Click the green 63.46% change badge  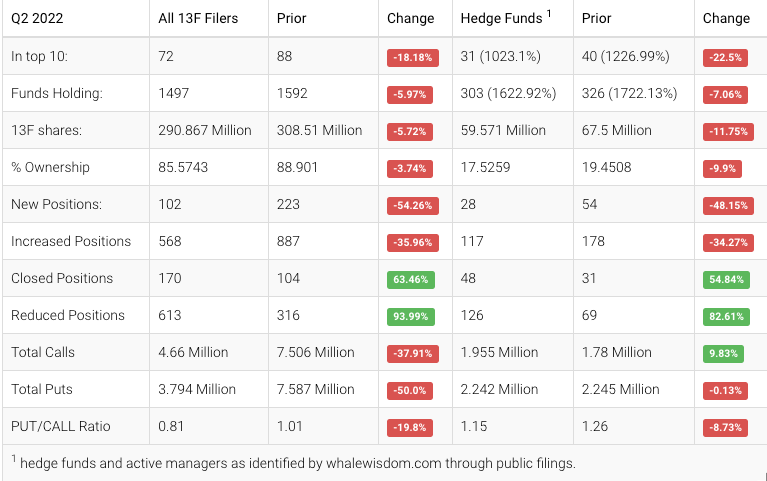(x=412, y=279)
